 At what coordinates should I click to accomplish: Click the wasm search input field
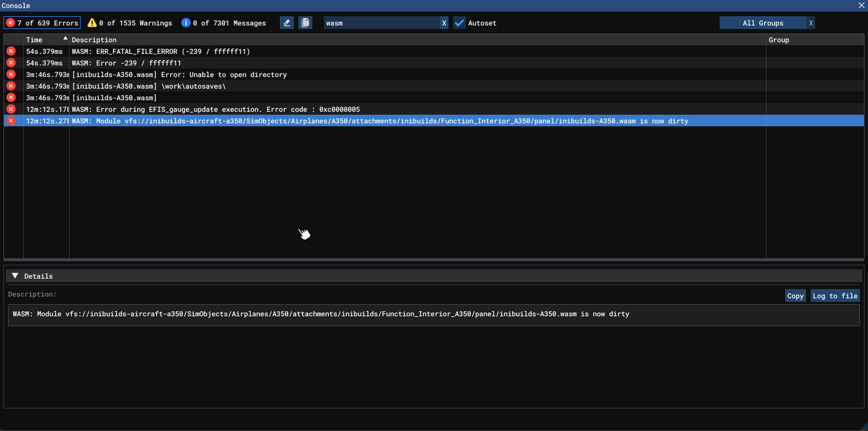coord(380,23)
